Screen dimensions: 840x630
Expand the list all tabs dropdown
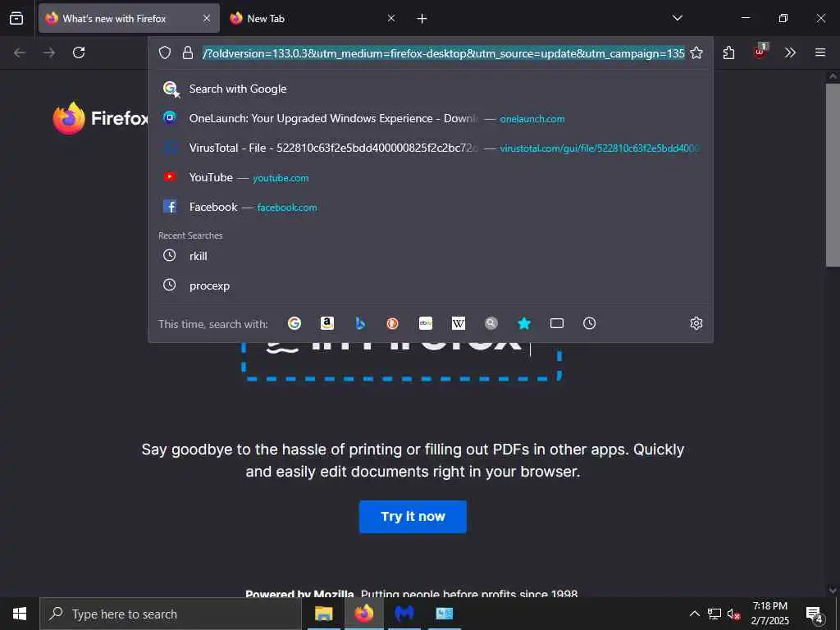pyautogui.click(x=677, y=18)
